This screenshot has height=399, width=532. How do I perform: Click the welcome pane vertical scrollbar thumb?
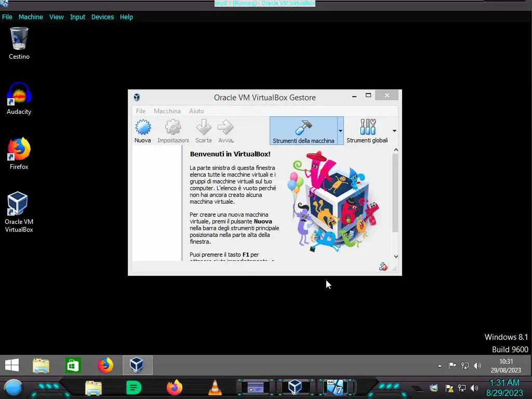coord(395,193)
